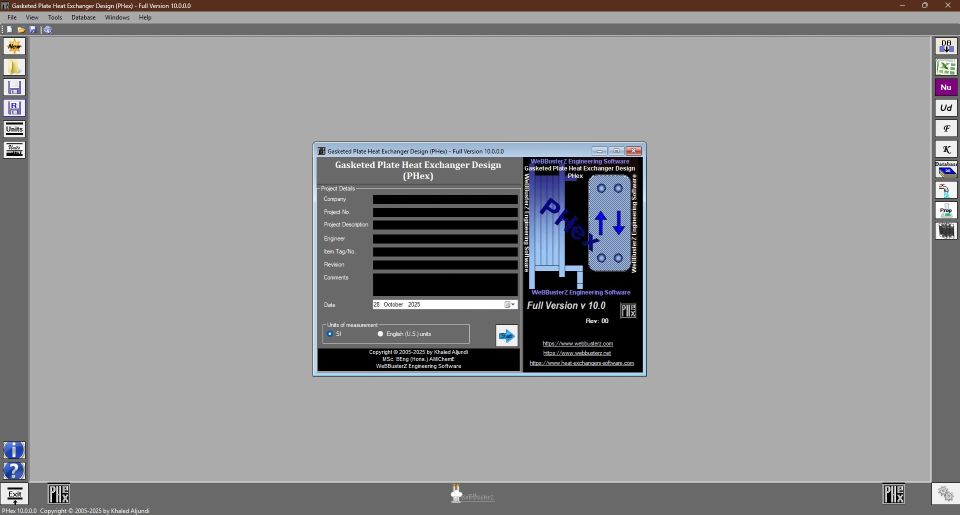The width and height of the screenshot is (960, 515).
Task: Open the View menu
Action: click(32, 17)
